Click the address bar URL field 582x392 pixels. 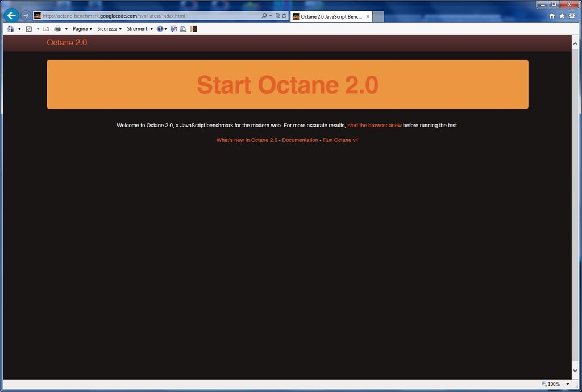[148, 16]
